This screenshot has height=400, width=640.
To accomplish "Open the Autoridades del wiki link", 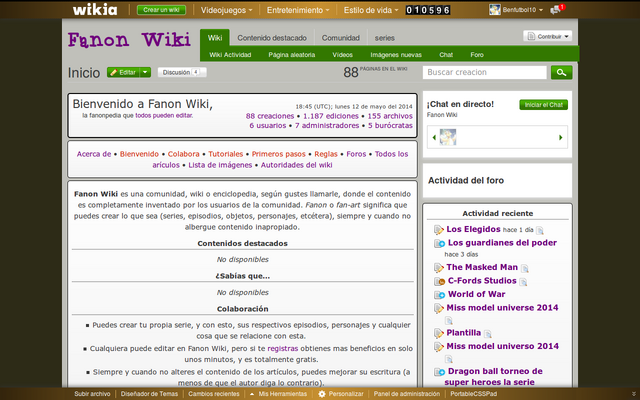I will [296, 165].
